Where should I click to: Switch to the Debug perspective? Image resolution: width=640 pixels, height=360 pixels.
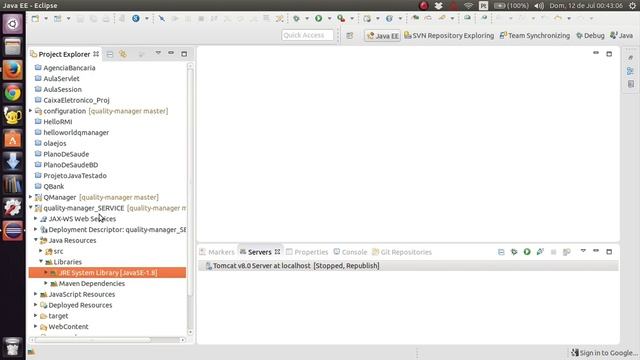coord(590,36)
